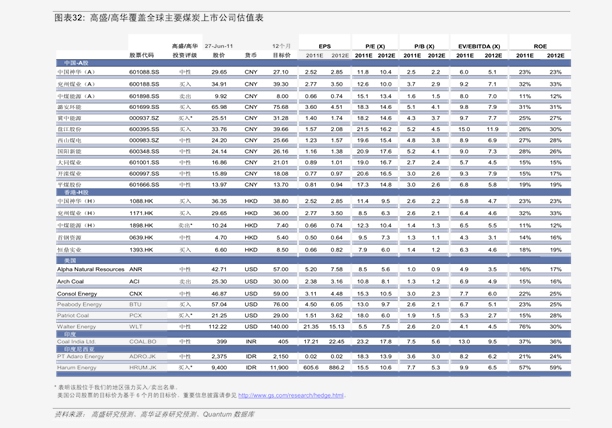Select the chart title 图表32 heading
Viewport: 612px width, 428px height.
point(158,18)
